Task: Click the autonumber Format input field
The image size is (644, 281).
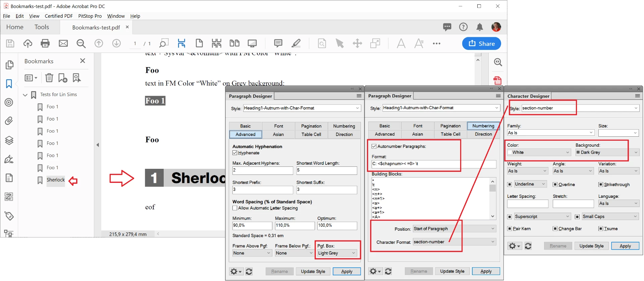Action: coord(434,164)
